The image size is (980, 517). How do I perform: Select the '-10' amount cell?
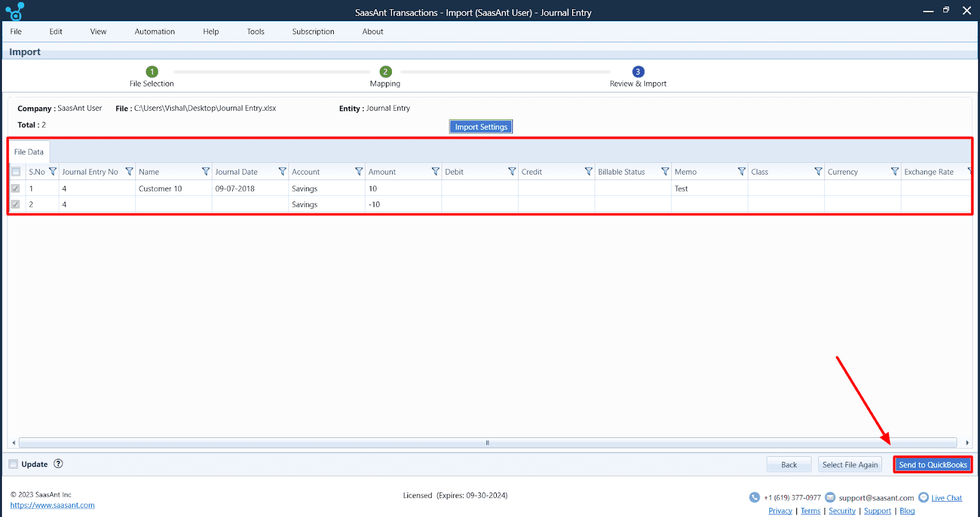click(x=403, y=204)
